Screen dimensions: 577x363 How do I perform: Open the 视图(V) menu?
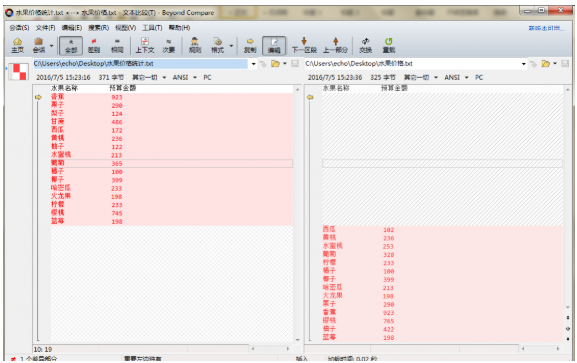[125, 28]
